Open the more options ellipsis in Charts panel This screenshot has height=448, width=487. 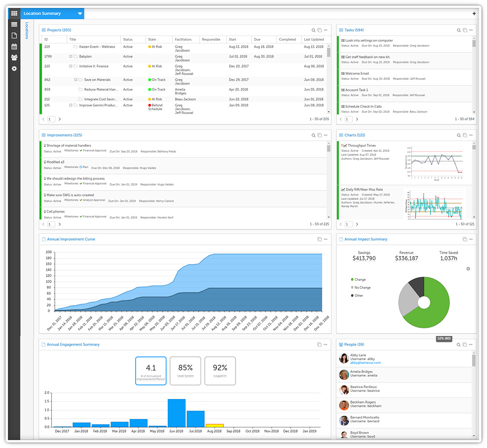coord(471,135)
